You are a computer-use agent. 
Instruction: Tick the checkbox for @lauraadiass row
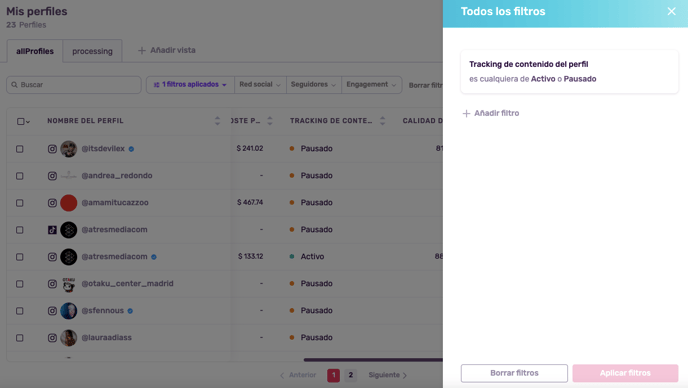[20, 338]
